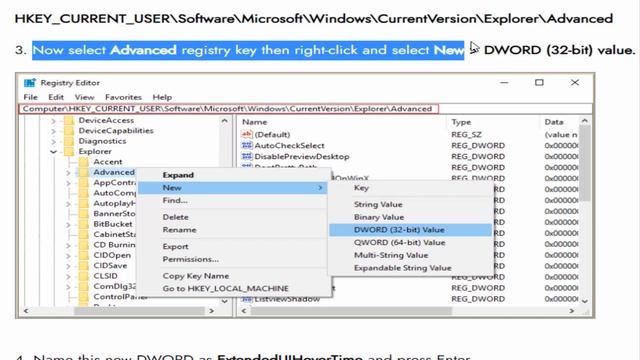Open the File menu
640x360 pixels.
[31, 97]
